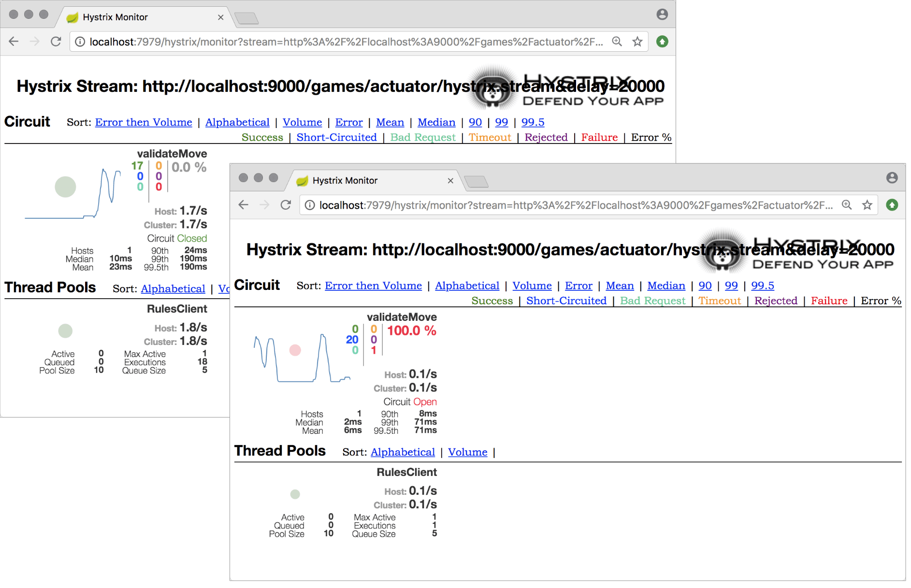This screenshot has height=588, width=911.
Task: Click address bar URL in the rear window
Action: [346, 42]
